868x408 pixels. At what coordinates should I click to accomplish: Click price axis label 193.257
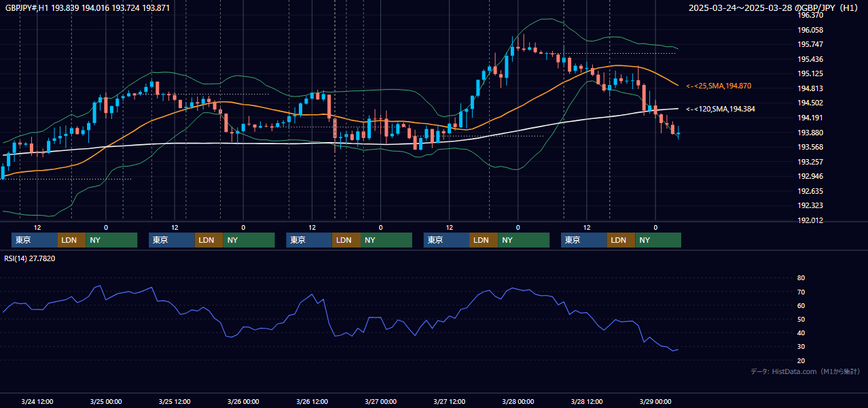click(x=810, y=162)
